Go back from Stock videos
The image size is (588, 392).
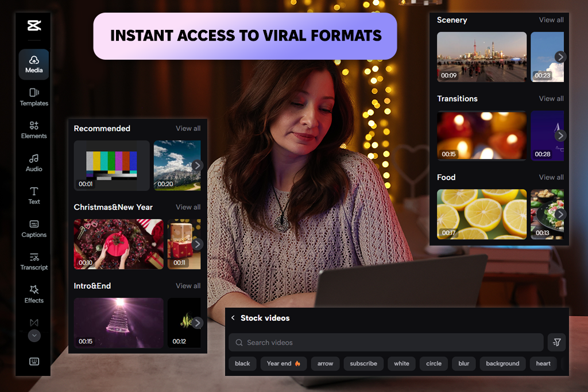pyautogui.click(x=233, y=318)
